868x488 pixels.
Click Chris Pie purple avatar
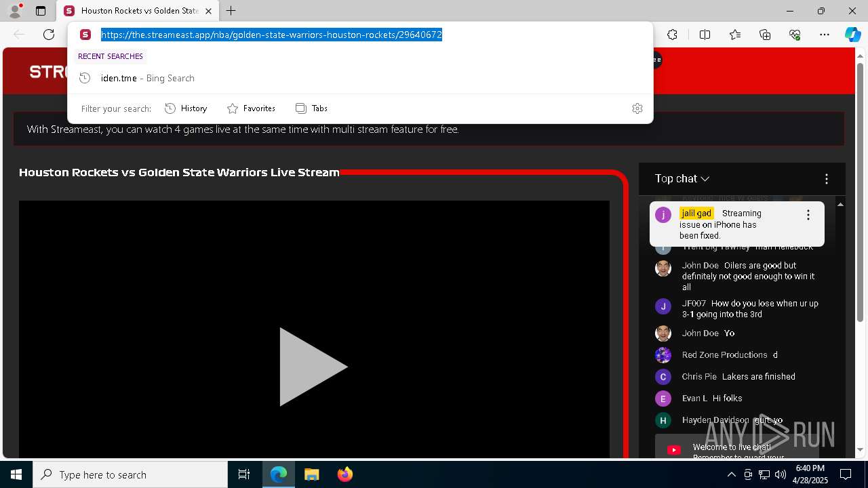(x=663, y=376)
